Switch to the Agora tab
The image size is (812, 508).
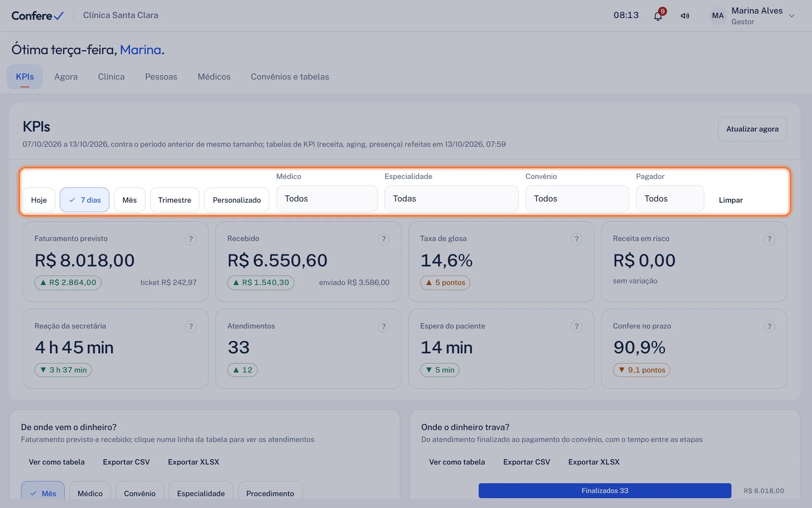pyautogui.click(x=66, y=77)
